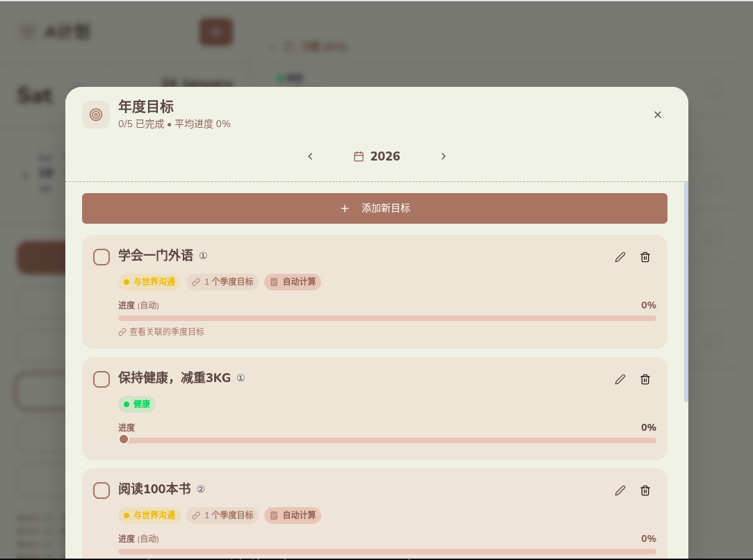753x560 pixels.
Task: Advance to next year with right chevron
Action: [444, 156]
